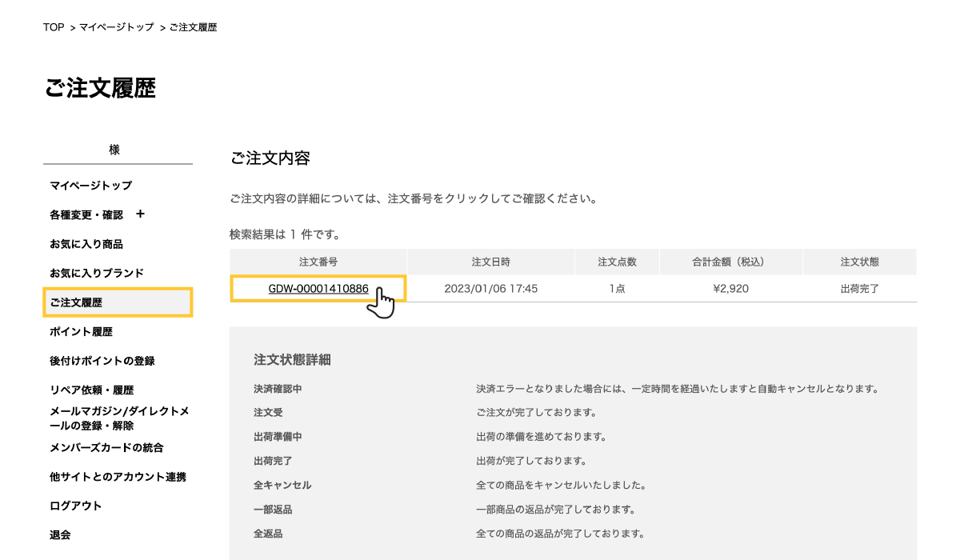The width and height of the screenshot is (960, 560).
Task: Click the 注文日時 column header
Action: point(490,262)
